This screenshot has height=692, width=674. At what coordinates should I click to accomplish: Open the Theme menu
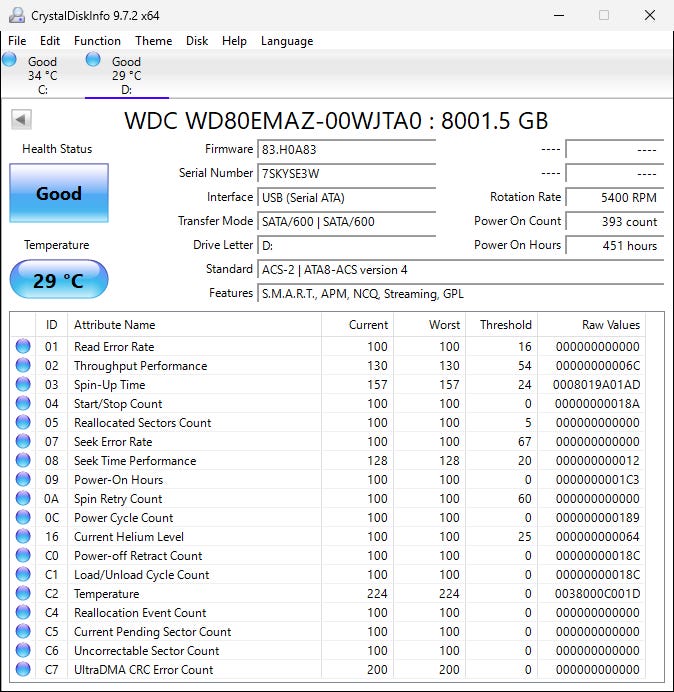(x=153, y=41)
